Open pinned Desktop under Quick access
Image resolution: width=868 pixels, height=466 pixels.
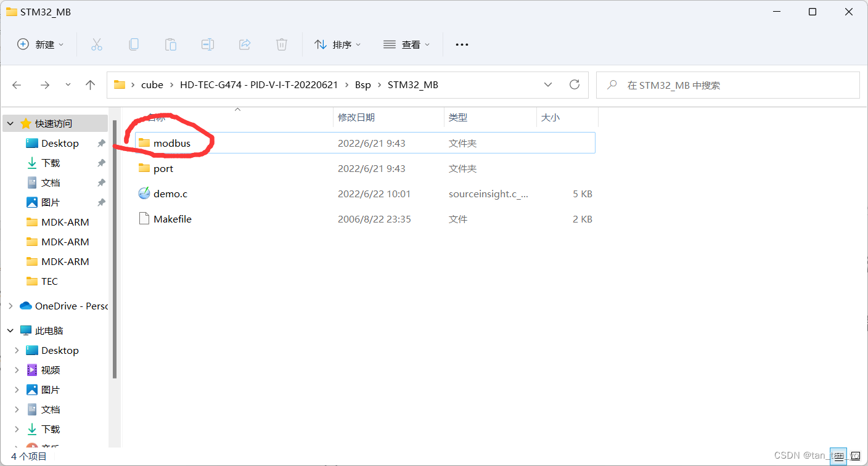tap(60, 143)
